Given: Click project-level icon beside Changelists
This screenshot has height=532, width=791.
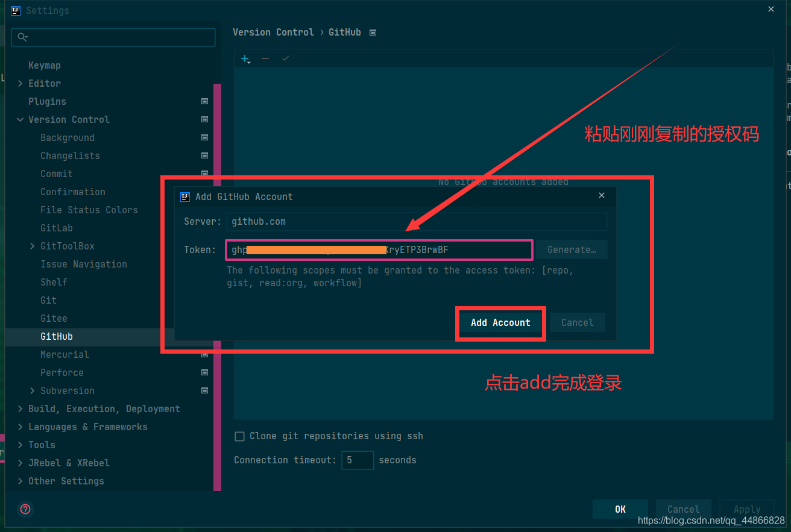Looking at the screenshot, I should (204, 155).
